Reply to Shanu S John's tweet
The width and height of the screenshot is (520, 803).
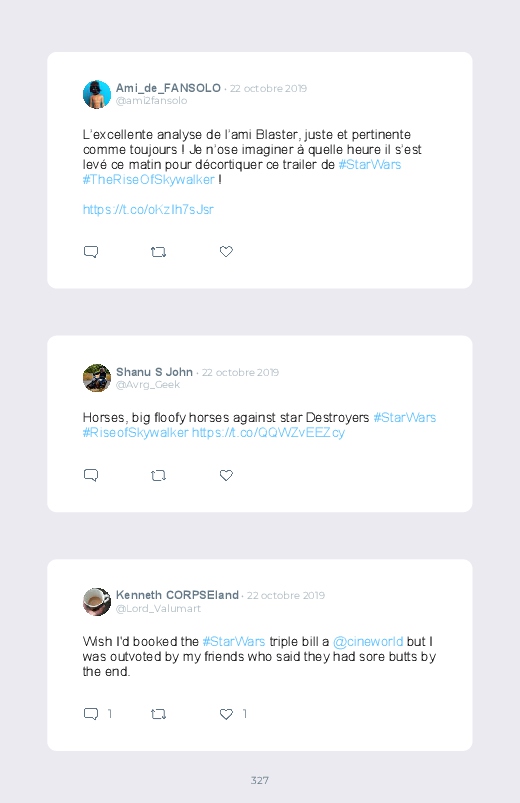[x=91, y=475]
